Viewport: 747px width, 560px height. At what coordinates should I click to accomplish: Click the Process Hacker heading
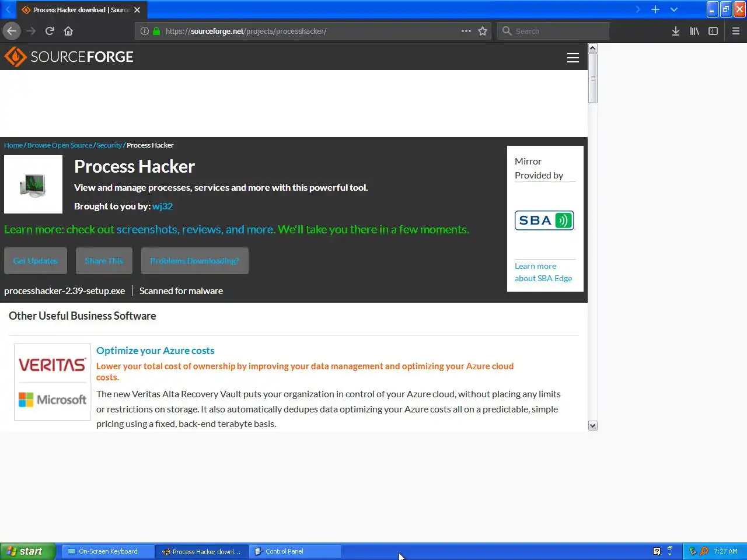tap(134, 166)
